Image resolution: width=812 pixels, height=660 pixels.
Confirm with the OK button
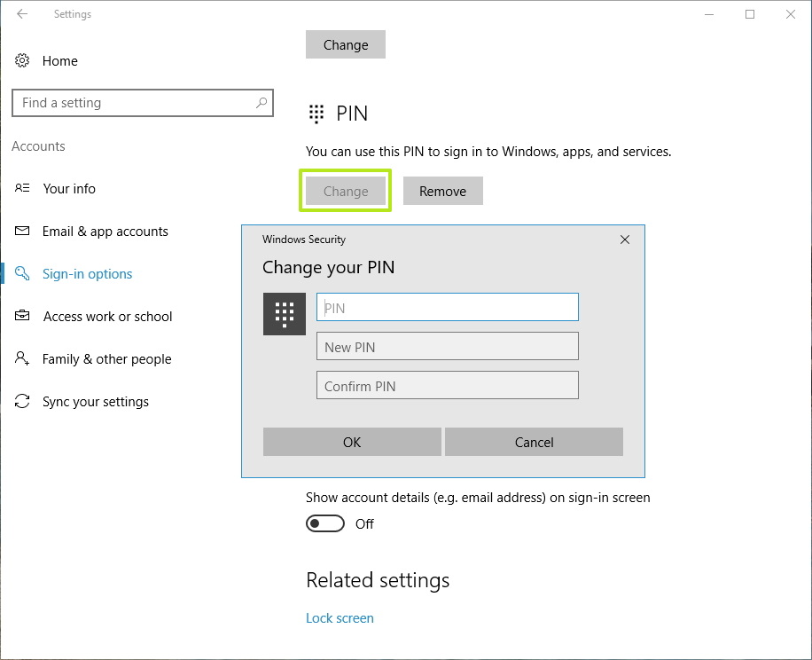(352, 442)
